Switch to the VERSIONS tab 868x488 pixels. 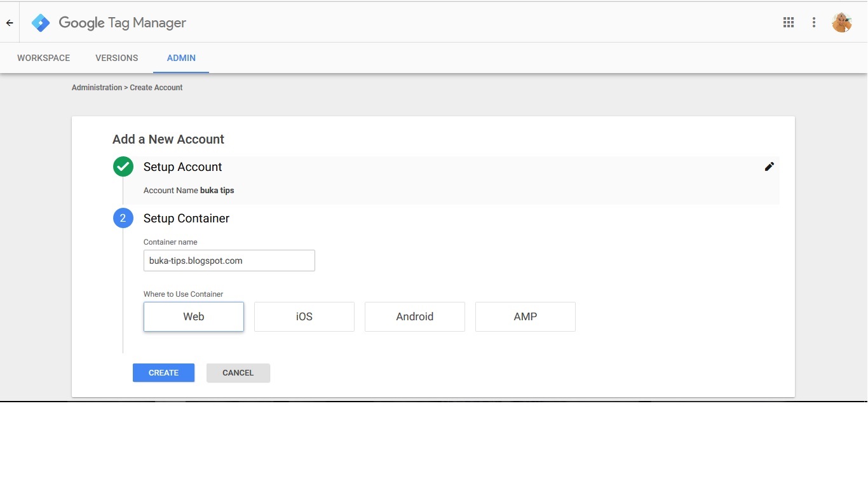click(x=116, y=58)
